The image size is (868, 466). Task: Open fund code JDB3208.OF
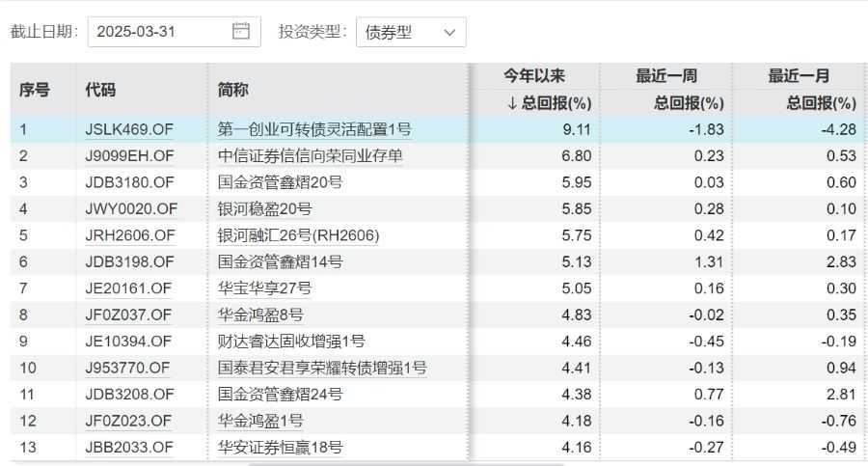129,395
